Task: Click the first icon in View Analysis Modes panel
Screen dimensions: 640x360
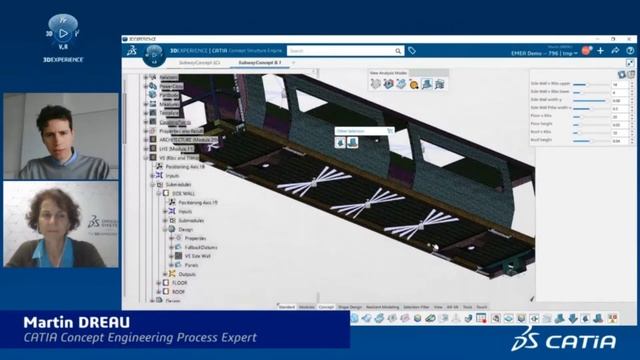Action: [x=376, y=84]
